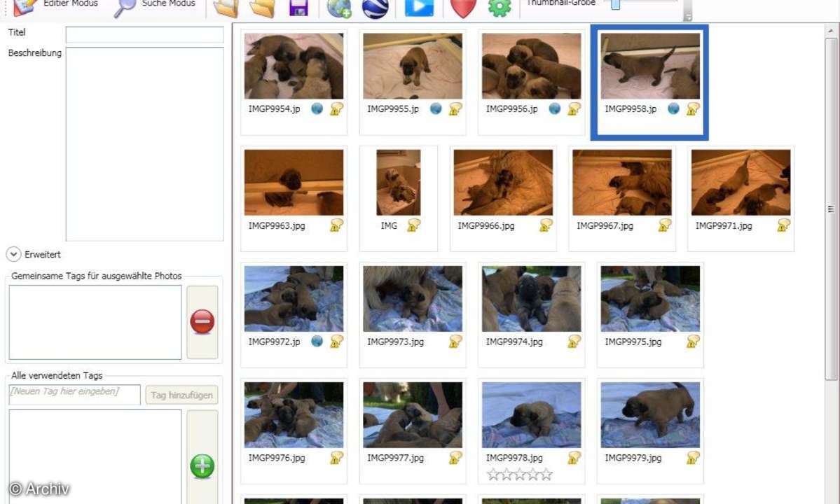Click the globe with green plus icon
Viewport: 840px width, 504px height.
338,8
